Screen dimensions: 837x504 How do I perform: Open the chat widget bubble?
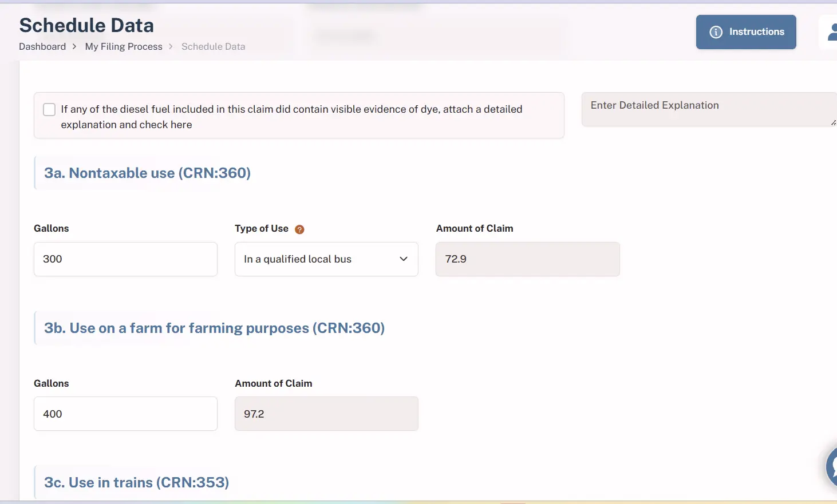[x=831, y=466]
